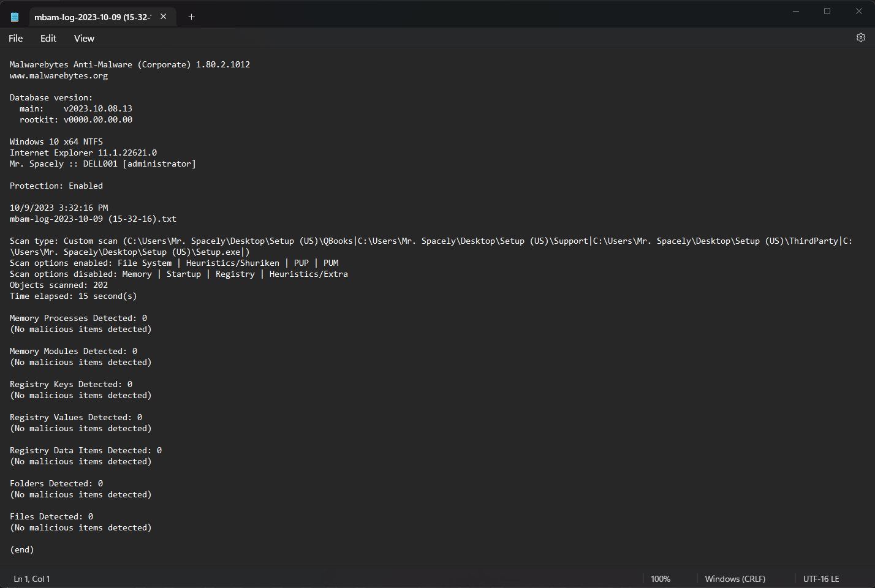Click the Internet Explorer 11.1.22621.0 line

point(83,153)
